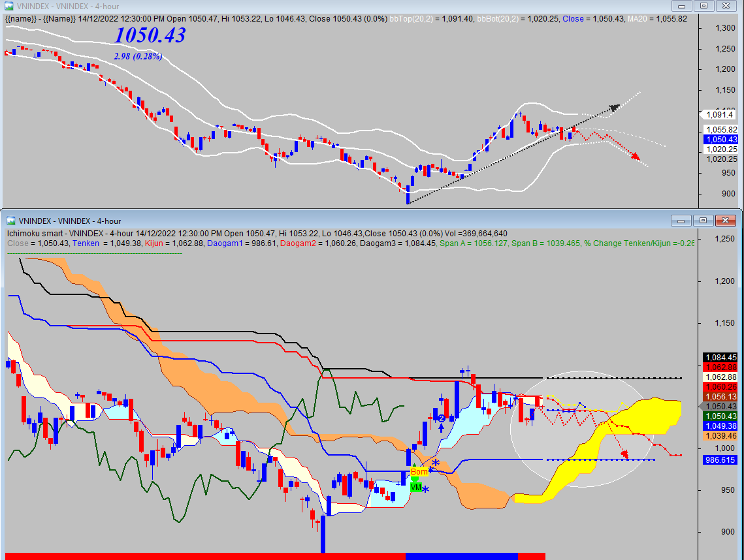Viewport: 744px width, 560px height.
Task: Restore down the top VNINDEX chart window
Action: pos(704,6)
